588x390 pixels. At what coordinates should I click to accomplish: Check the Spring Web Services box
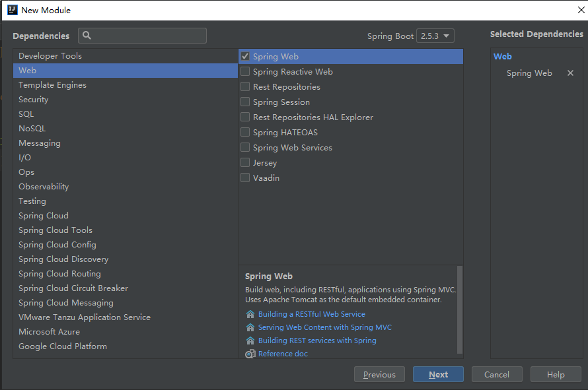pyautogui.click(x=245, y=147)
